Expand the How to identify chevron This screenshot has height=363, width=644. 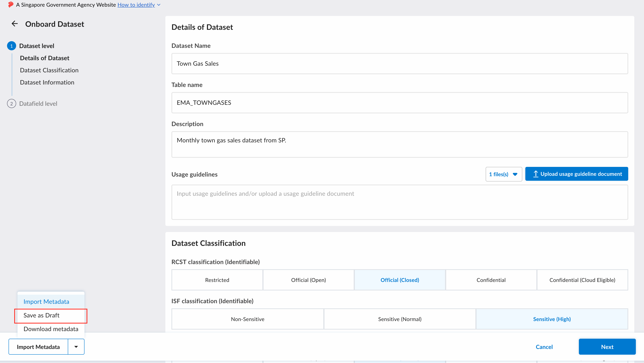pos(159,5)
